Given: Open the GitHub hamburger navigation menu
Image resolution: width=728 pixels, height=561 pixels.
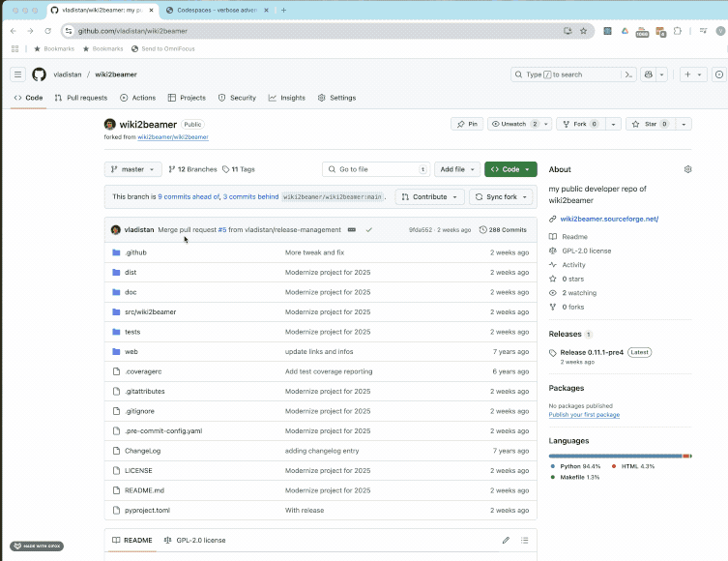Looking at the screenshot, I should tap(17, 74).
